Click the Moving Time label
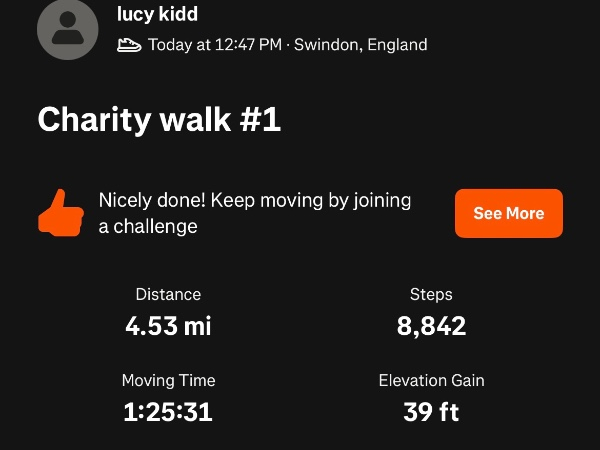This screenshot has width=600, height=450. [x=168, y=380]
